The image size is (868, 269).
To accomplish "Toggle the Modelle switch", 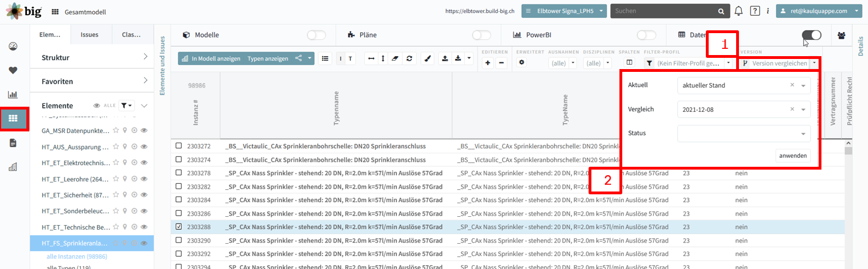I will [316, 35].
